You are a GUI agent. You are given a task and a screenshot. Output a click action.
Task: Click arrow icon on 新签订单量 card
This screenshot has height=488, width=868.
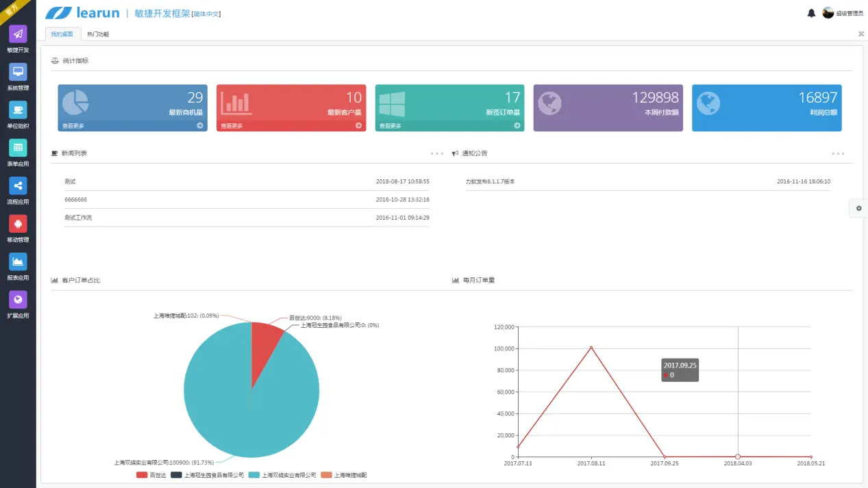pyautogui.click(x=517, y=126)
